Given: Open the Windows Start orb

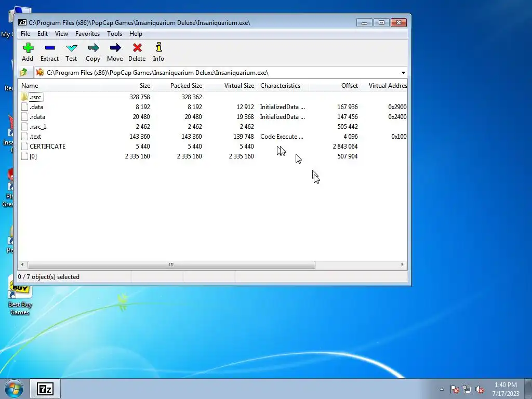Looking at the screenshot, I should pyautogui.click(x=14, y=389).
